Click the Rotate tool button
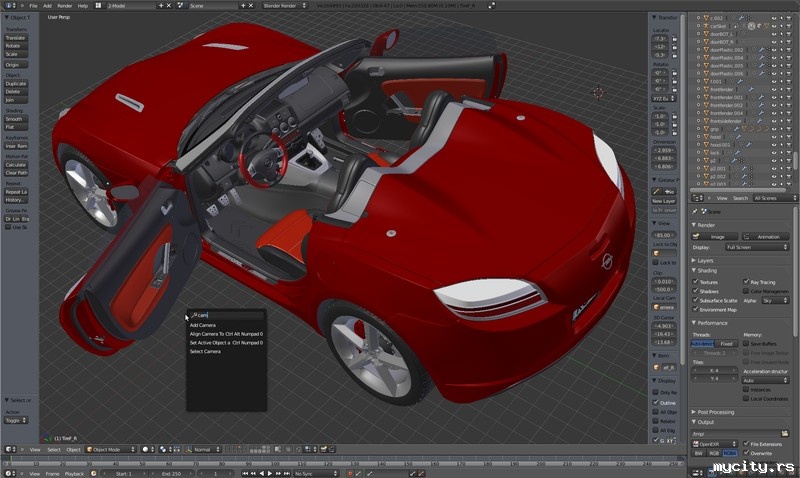The height and width of the screenshot is (478, 800). pyautogui.click(x=16, y=46)
